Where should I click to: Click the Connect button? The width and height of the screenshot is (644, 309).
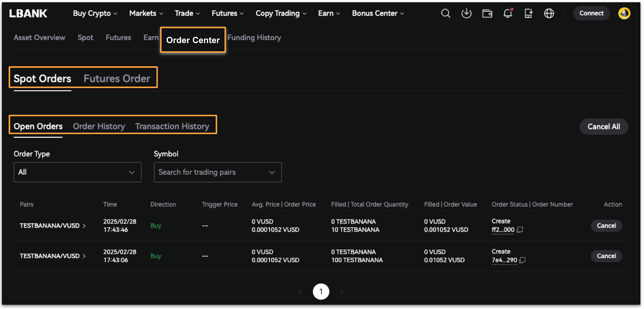click(x=591, y=13)
